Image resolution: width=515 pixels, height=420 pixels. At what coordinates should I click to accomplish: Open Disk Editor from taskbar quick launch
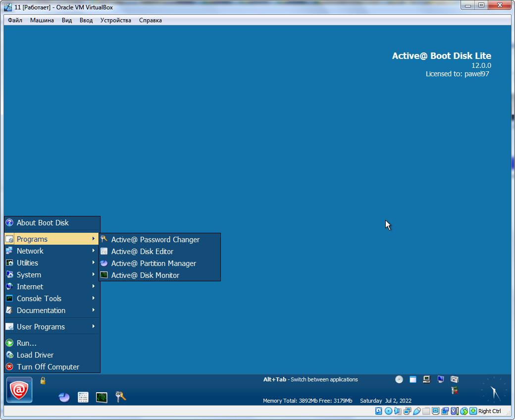tap(83, 397)
